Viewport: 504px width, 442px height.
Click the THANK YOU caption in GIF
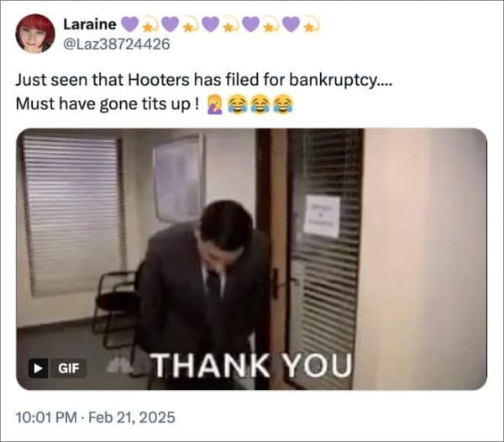[x=252, y=366]
